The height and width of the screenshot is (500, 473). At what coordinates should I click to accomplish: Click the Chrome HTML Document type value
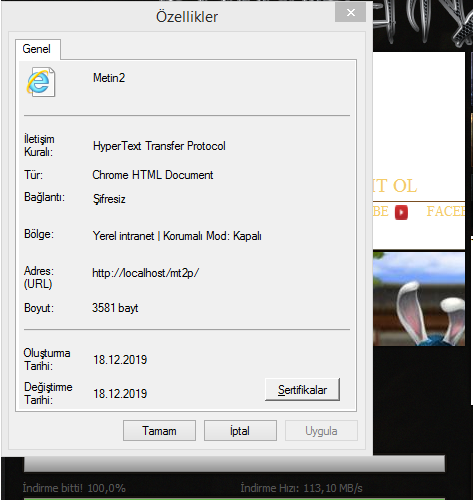tap(153, 175)
